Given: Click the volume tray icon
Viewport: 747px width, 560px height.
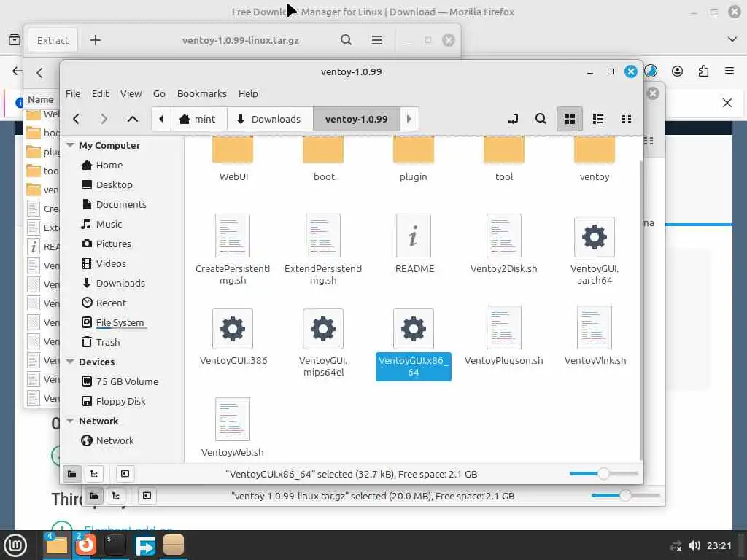Looking at the screenshot, I should coord(694,545).
